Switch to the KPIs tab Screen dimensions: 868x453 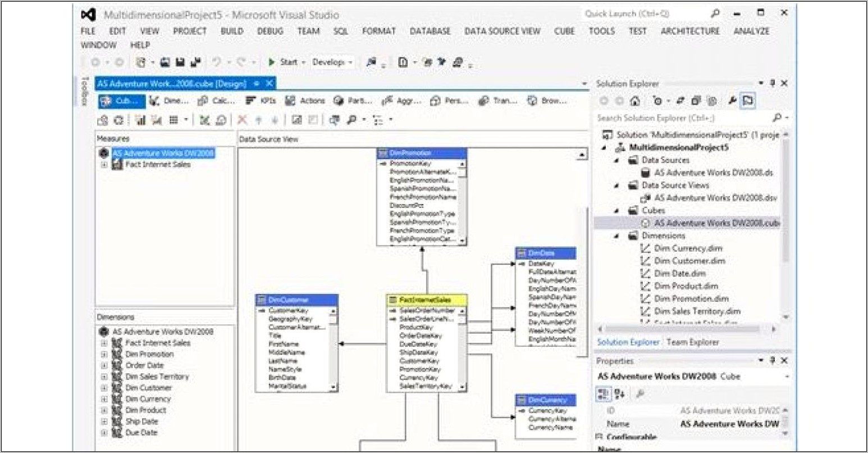click(261, 101)
